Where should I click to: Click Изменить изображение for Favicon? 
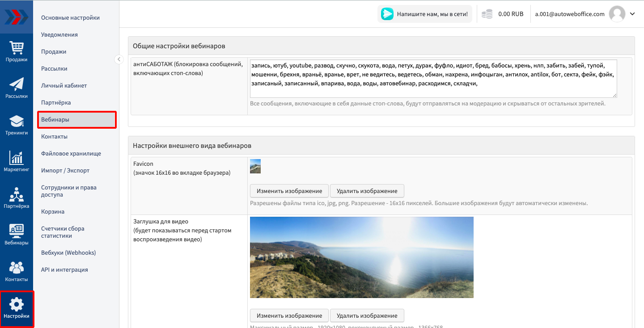click(x=289, y=191)
